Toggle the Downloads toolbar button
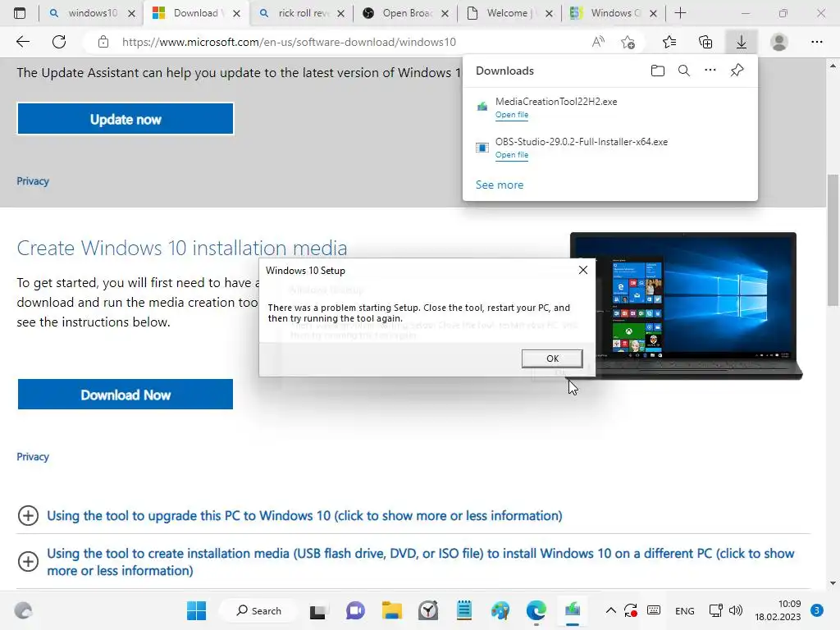The image size is (840, 630). [x=742, y=42]
